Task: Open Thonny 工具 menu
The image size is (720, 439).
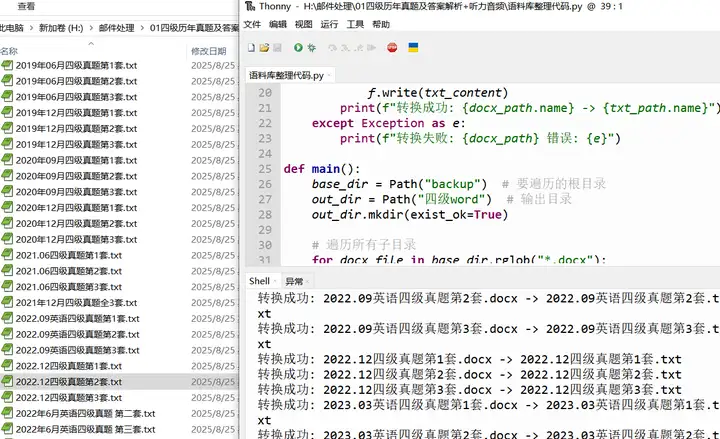Action: [x=355, y=24]
